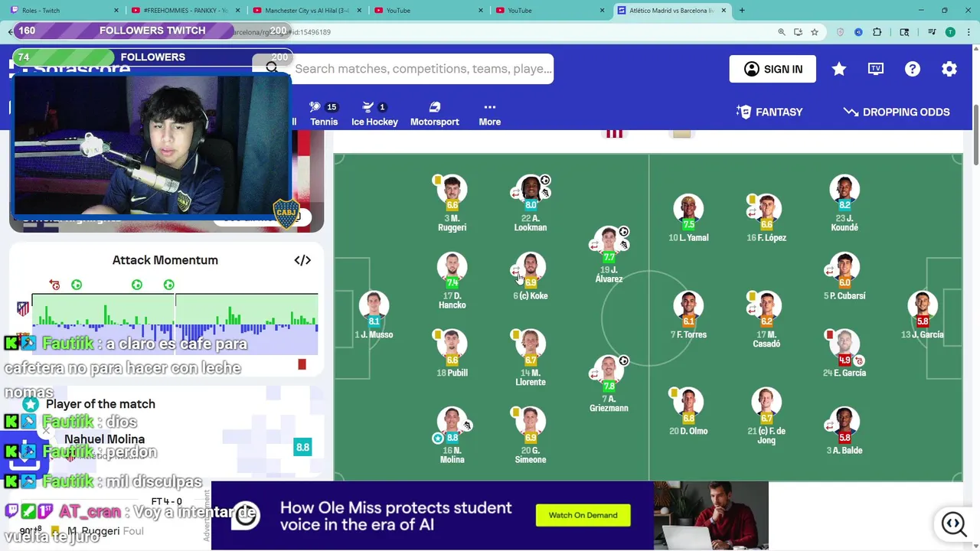The width and height of the screenshot is (980, 551).
Task: Click the first green goal marker on momentum graph
Action: point(77,285)
